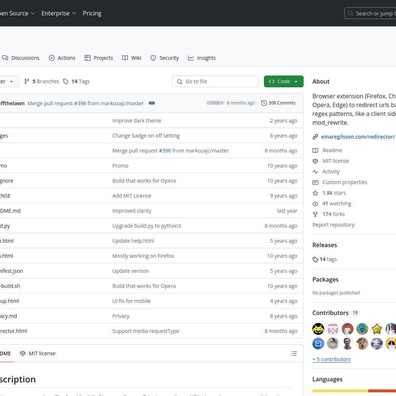
Task: Open first contributor's yellow smiley avatar
Action: click(x=318, y=329)
